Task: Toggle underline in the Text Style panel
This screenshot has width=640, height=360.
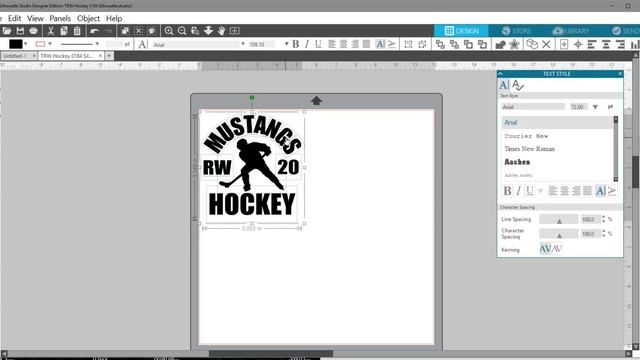Action: click(529, 191)
